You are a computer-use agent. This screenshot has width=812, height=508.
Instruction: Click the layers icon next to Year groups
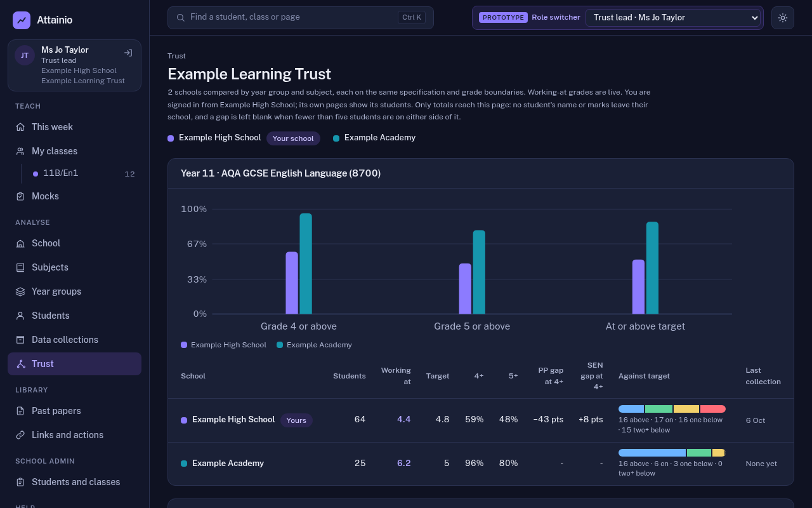(20, 291)
